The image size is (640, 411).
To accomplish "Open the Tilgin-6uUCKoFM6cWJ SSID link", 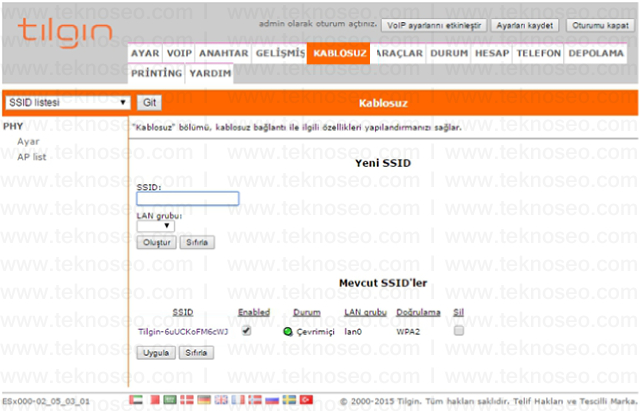I will click(183, 332).
